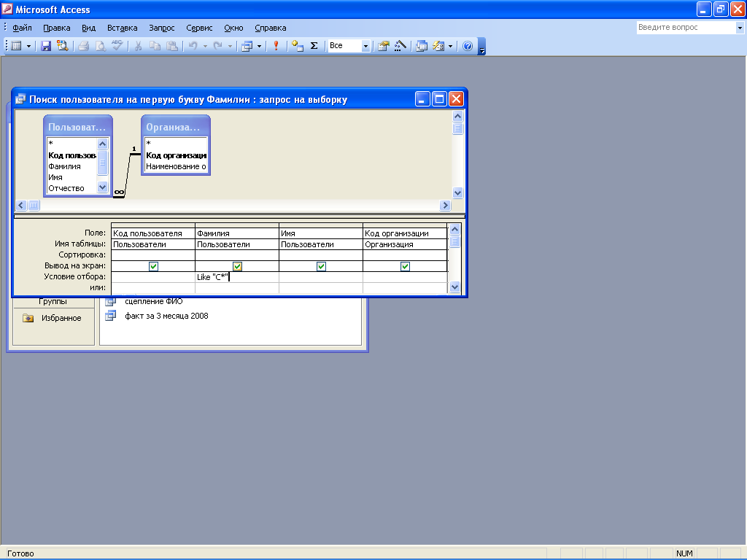Open query 'сцепление ФИО' in database window
Screen dimensions: 747x560
153,301
